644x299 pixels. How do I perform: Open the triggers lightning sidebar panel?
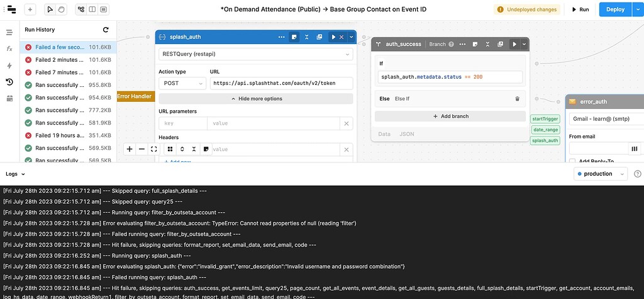(9, 65)
